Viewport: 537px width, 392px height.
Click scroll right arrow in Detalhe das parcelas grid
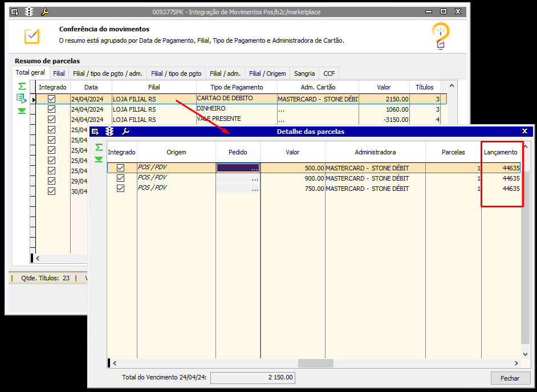point(516,363)
